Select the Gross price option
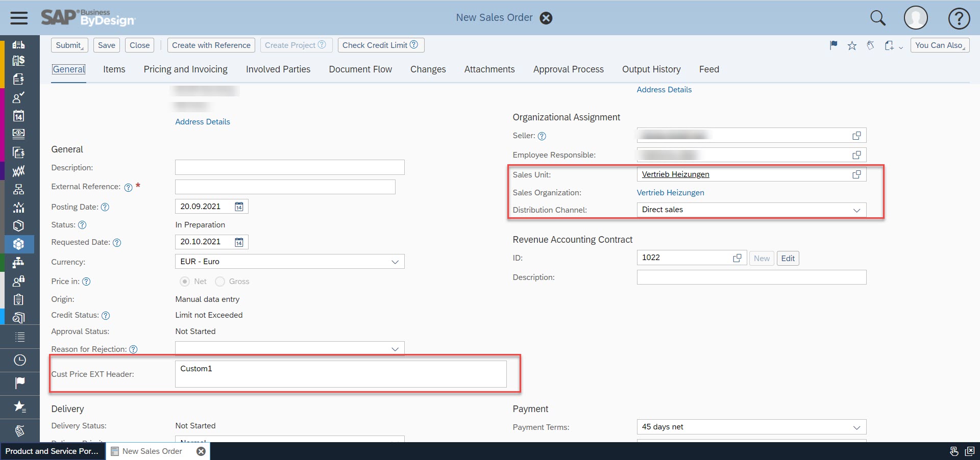The image size is (980, 460). coord(220,282)
